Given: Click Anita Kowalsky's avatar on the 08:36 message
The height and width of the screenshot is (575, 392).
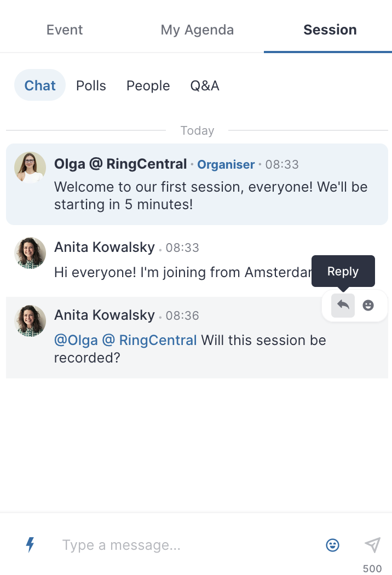Looking at the screenshot, I should pos(30,321).
